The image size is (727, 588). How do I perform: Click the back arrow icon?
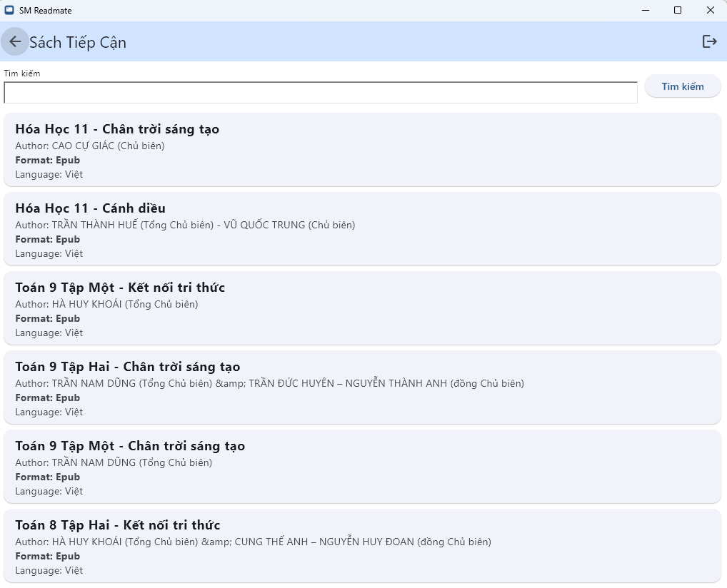15,42
